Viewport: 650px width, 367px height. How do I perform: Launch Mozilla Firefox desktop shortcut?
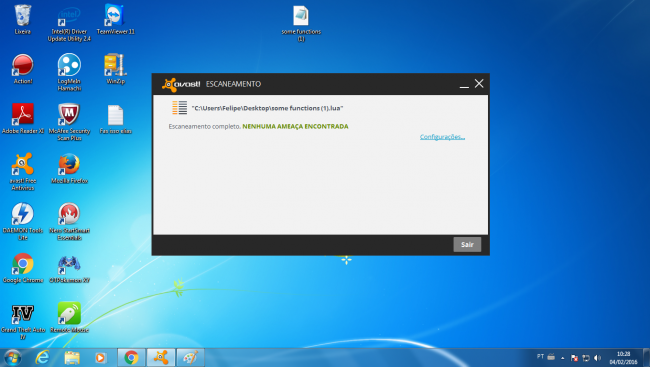(x=69, y=168)
